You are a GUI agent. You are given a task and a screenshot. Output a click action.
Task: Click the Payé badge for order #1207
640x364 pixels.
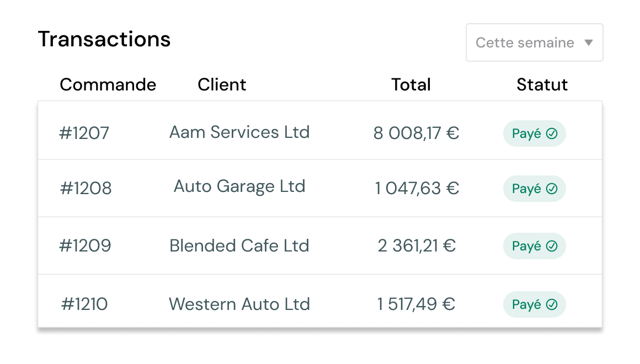534,133
